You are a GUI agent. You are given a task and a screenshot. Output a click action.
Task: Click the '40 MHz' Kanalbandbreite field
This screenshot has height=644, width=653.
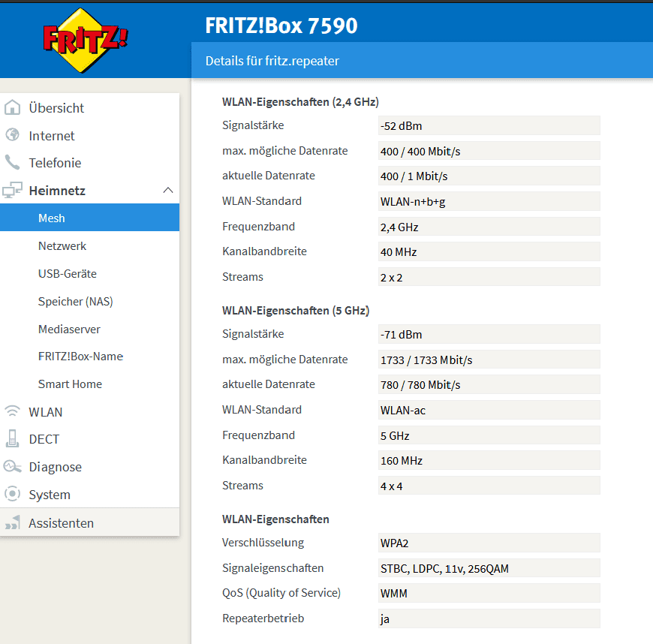pyautogui.click(x=489, y=252)
